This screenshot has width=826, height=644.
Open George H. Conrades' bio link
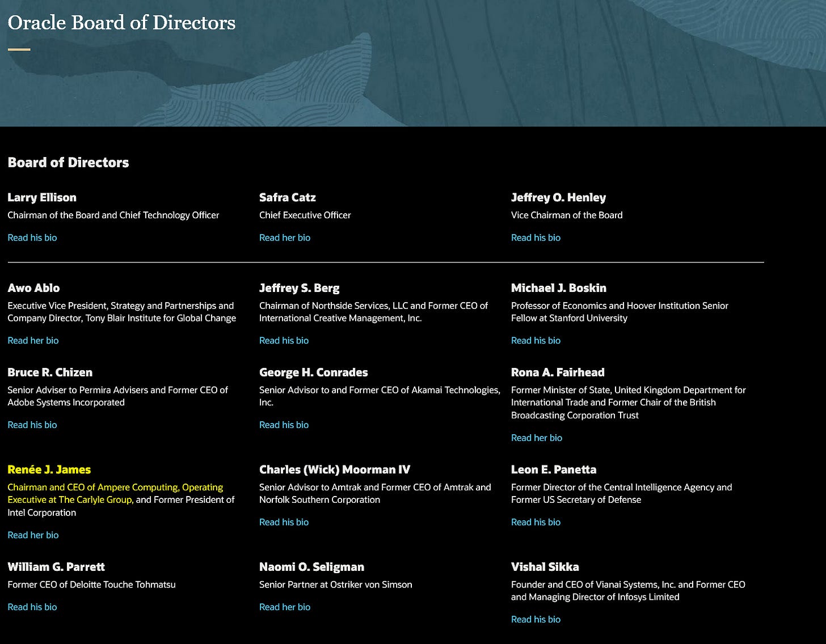click(x=284, y=425)
